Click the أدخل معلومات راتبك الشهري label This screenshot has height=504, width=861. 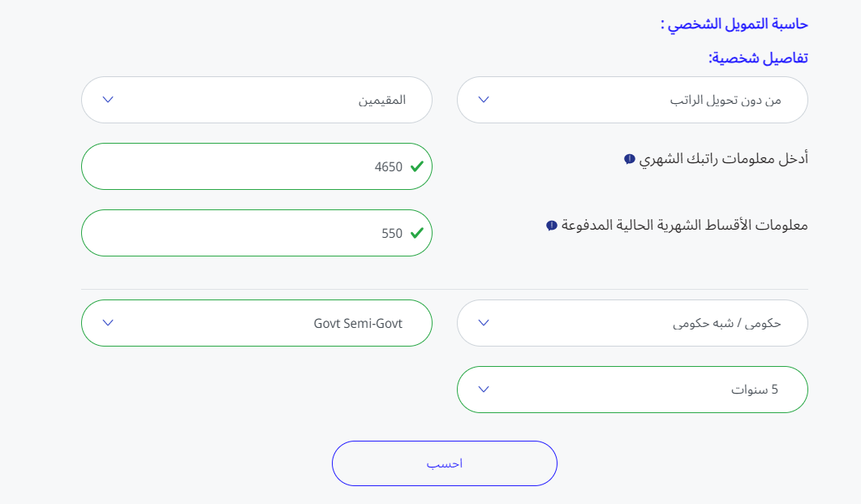click(724, 159)
